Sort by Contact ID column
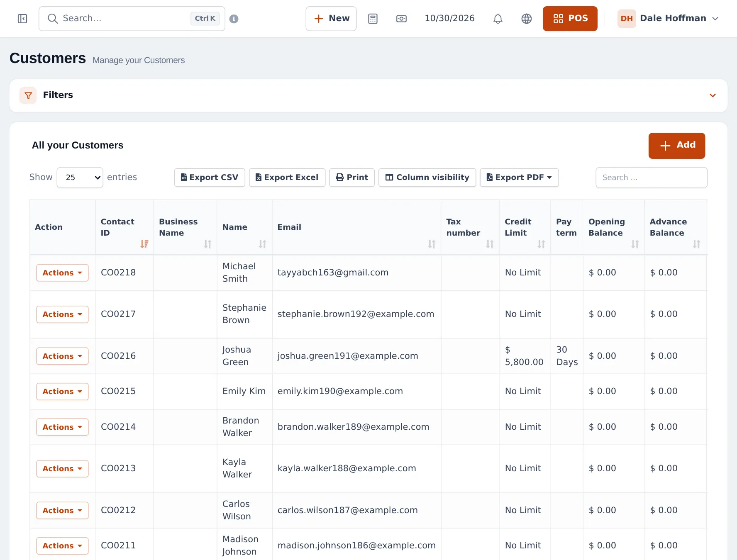Screen dimensions: 737x560 144,244
